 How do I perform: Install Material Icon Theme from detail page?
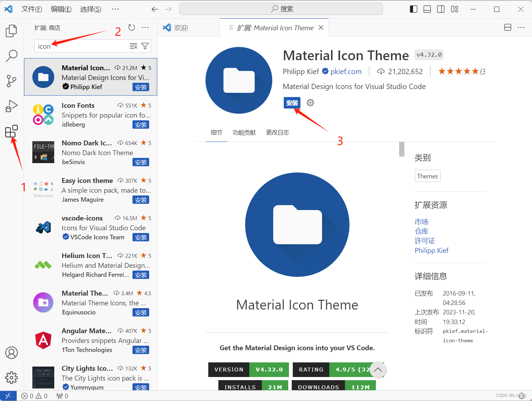[292, 103]
